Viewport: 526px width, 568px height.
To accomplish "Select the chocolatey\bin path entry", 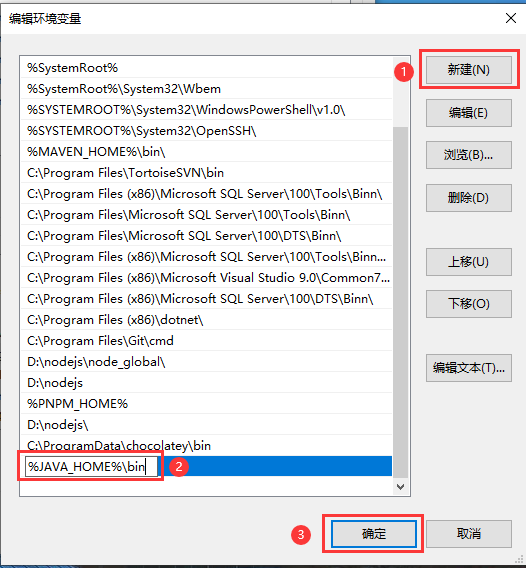I will point(206,446).
